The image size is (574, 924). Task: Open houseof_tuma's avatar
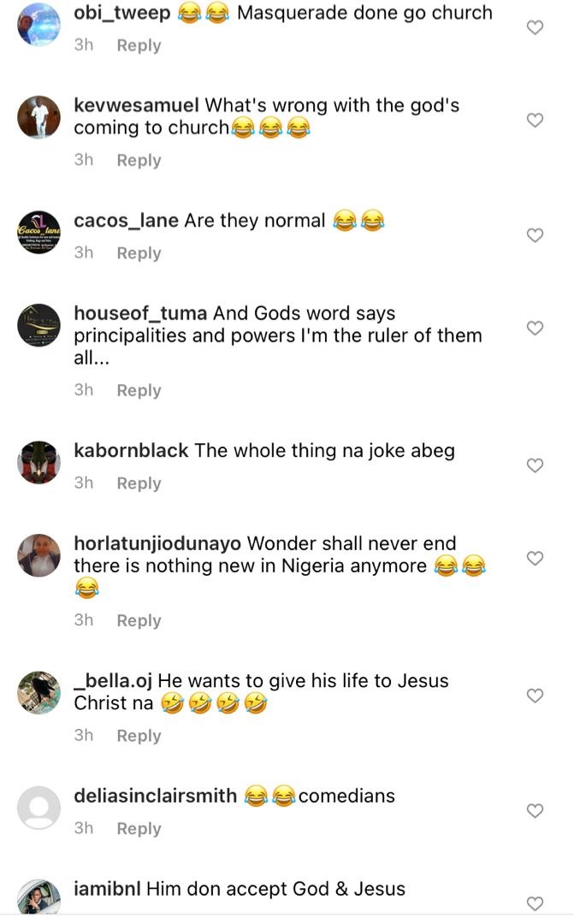pyautogui.click(x=39, y=325)
